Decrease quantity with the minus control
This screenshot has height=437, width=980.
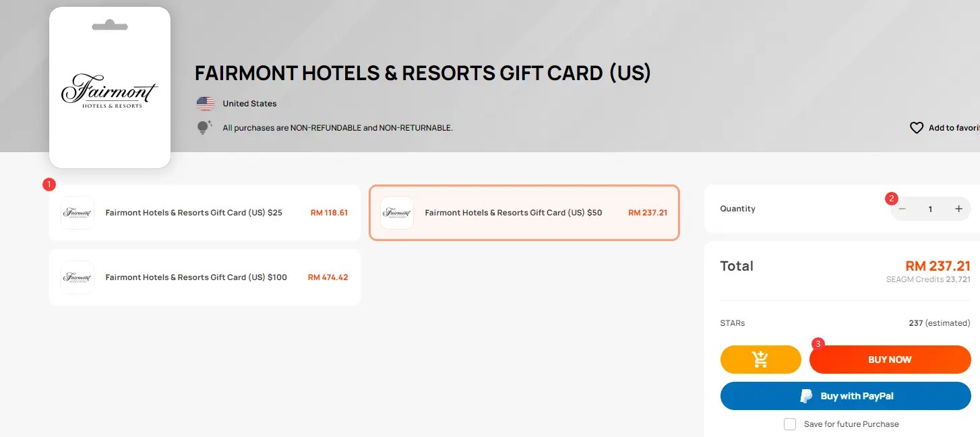coord(902,209)
